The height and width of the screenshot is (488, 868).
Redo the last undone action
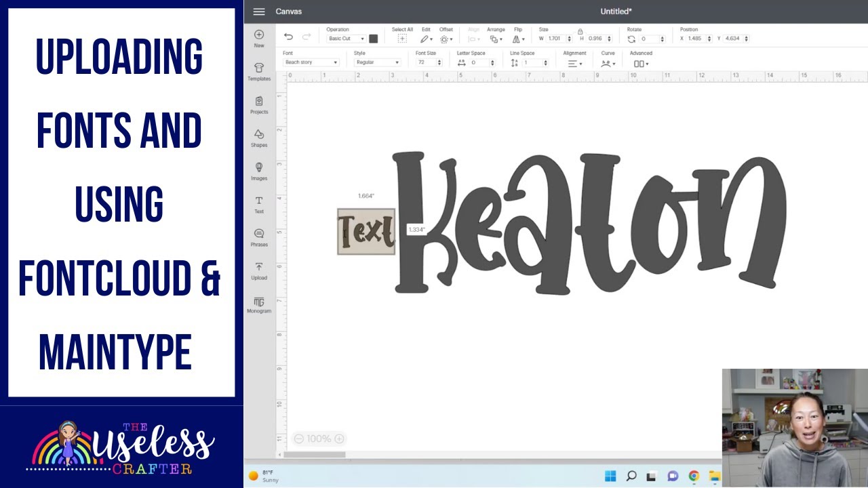(x=307, y=37)
